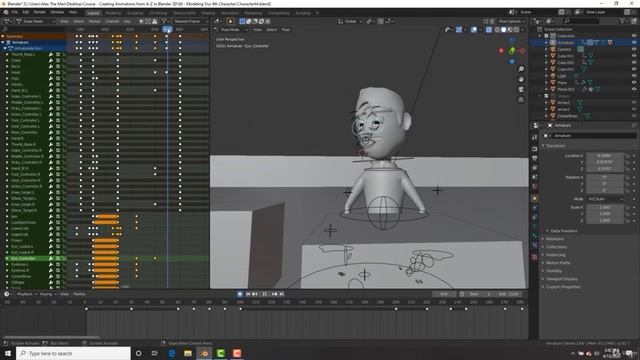Switch to the Layout workspace tab
The image size is (640, 360).
(x=93, y=13)
